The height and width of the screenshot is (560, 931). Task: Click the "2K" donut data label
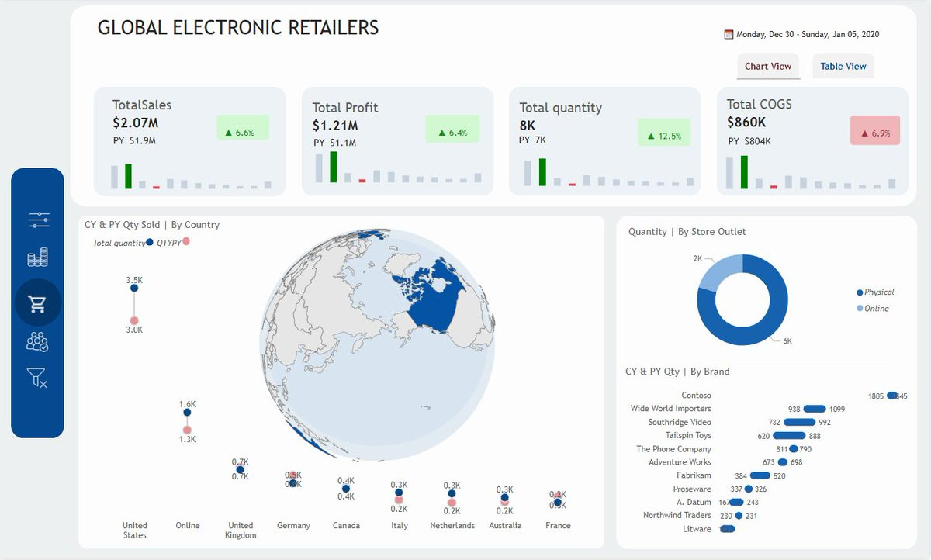pos(697,258)
